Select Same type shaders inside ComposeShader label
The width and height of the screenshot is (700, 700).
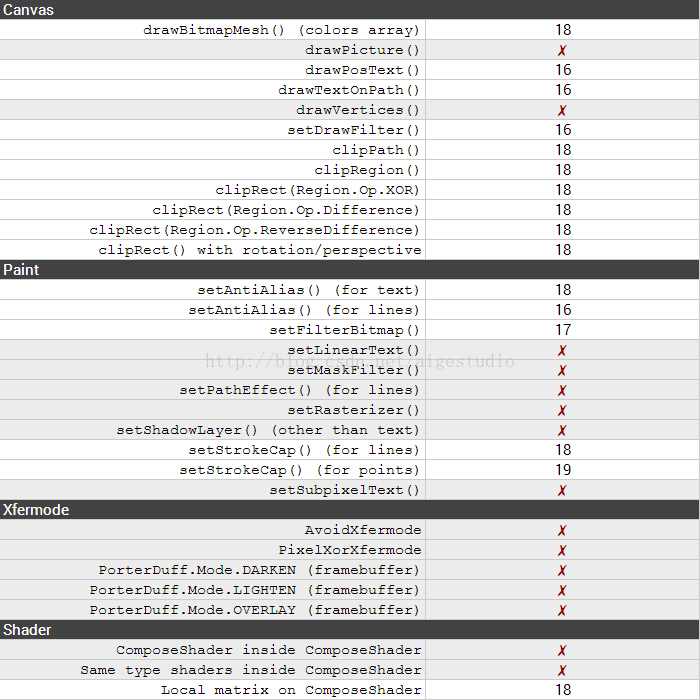tap(250, 671)
